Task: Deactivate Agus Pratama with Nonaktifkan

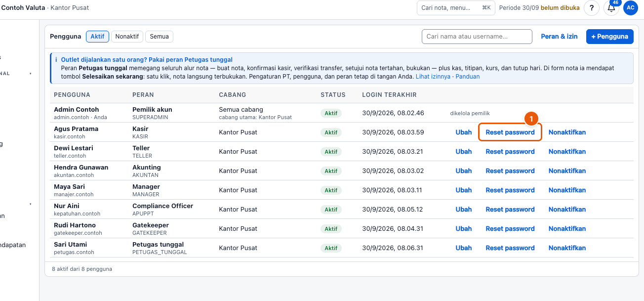Action: pos(567,132)
